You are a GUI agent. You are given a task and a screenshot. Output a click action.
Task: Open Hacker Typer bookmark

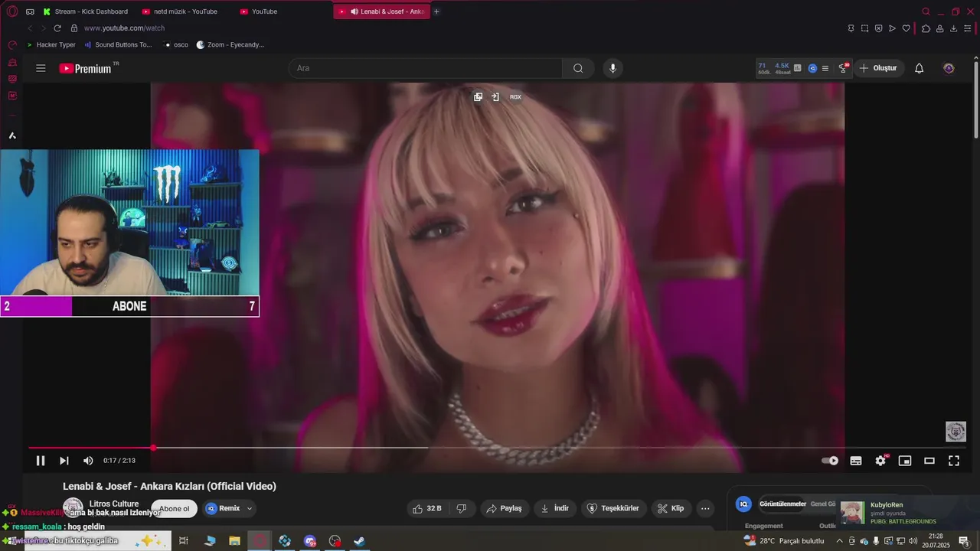point(51,45)
